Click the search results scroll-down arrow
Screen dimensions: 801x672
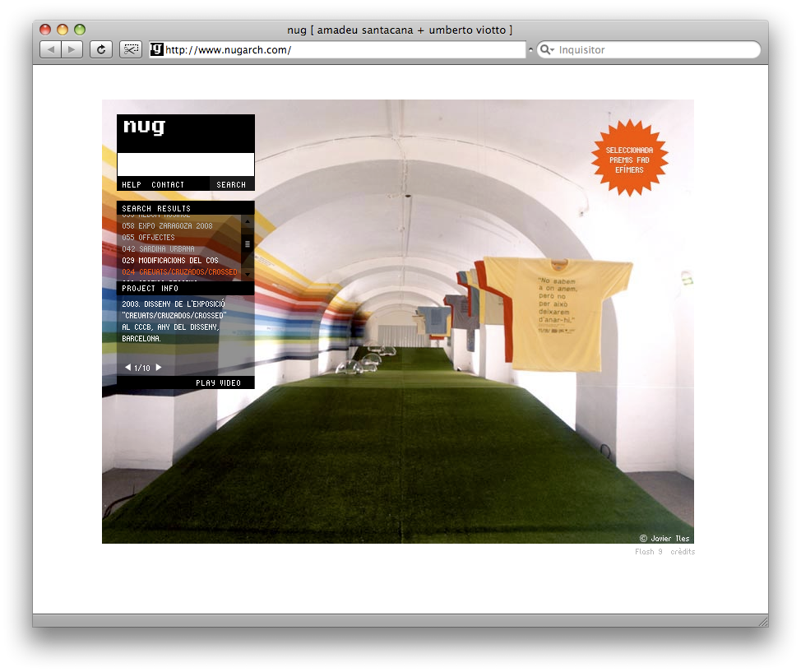[248, 275]
